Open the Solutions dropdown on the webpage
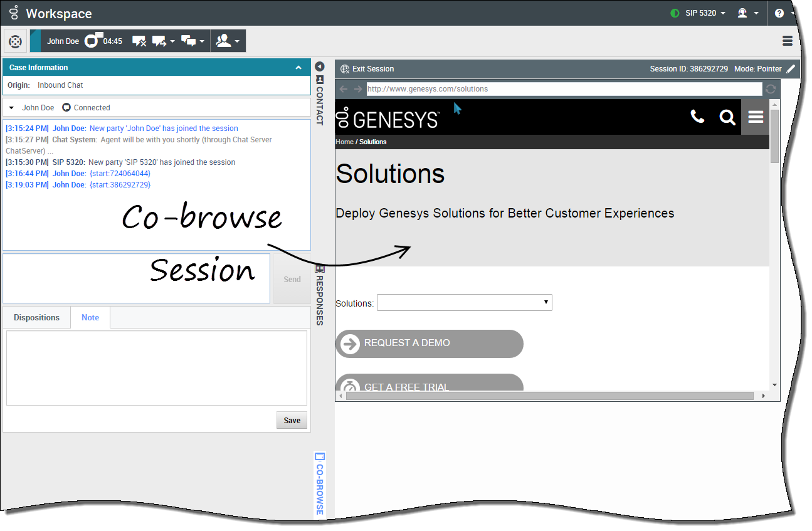Screen dimensions: 812x531 click(464, 303)
